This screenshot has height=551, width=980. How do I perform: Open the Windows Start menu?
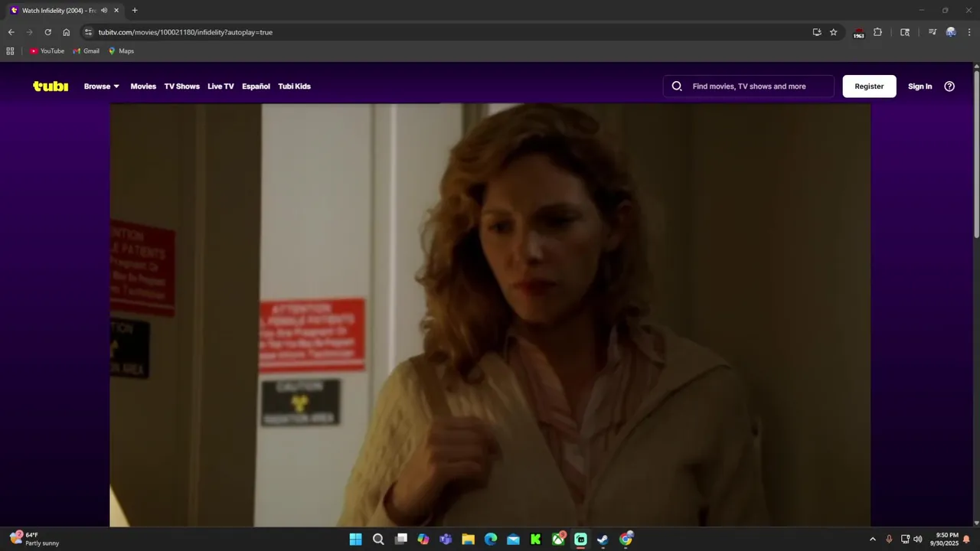point(355,540)
